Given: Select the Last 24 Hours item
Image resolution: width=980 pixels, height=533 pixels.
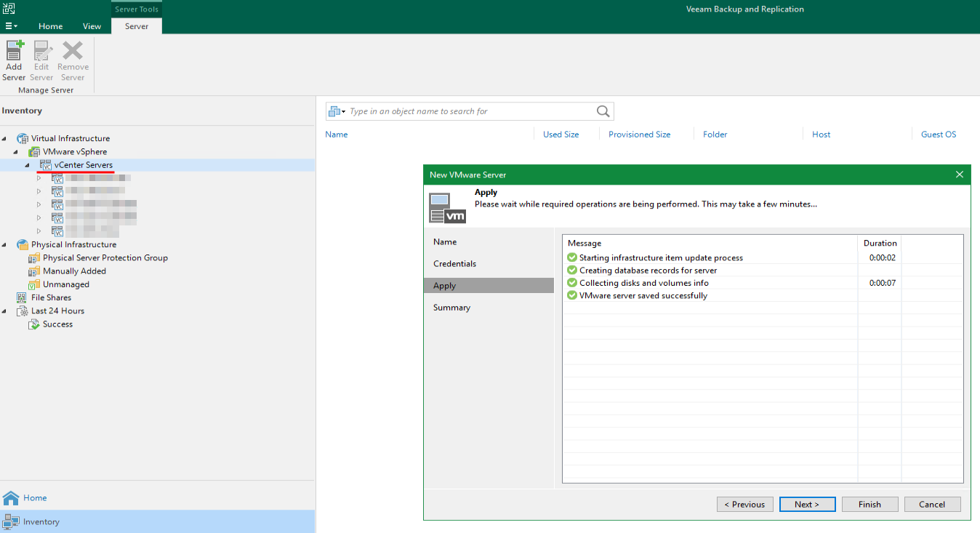Looking at the screenshot, I should tap(57, 311).
